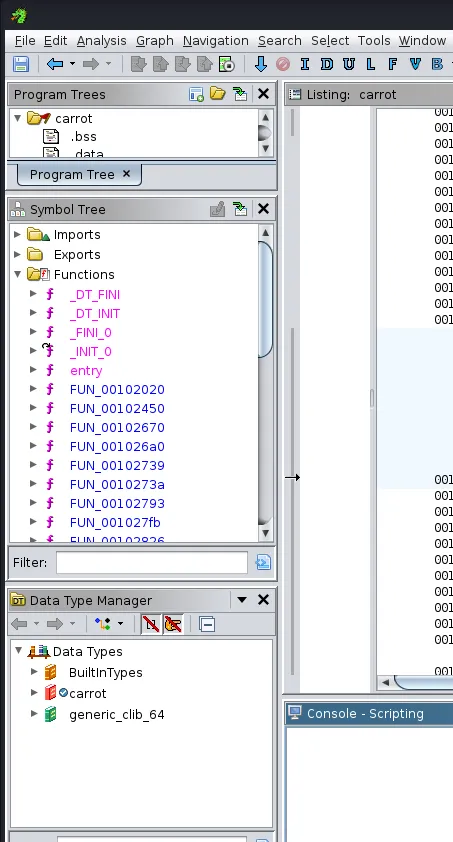The image size is (453, 842).
Task: Click the Disassemble 'D' toolbar icon
Action: tap(327, 64)
